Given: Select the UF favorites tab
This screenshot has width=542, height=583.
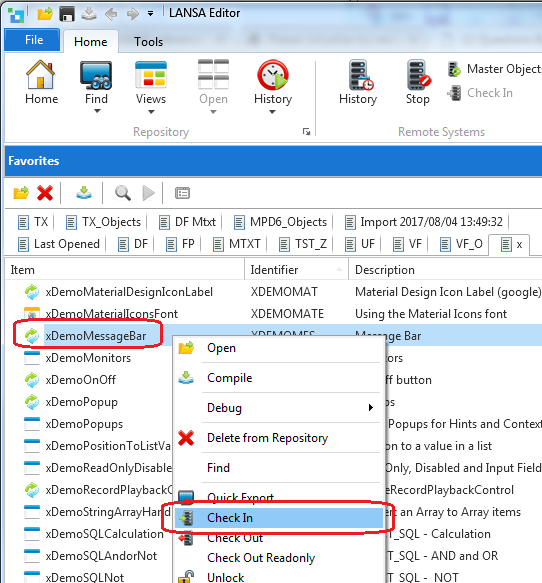Looking at the screenshot, I should [x=359, y=244].
